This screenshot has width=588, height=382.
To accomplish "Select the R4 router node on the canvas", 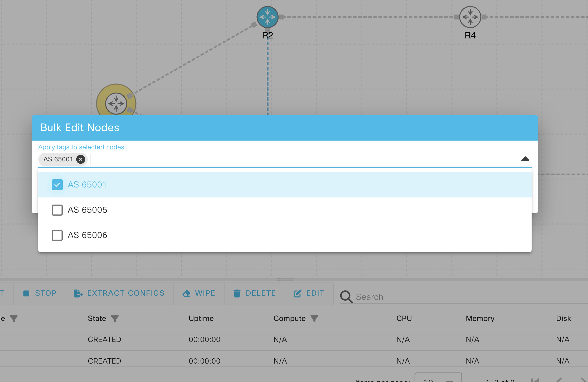I will tap(470, 17).
